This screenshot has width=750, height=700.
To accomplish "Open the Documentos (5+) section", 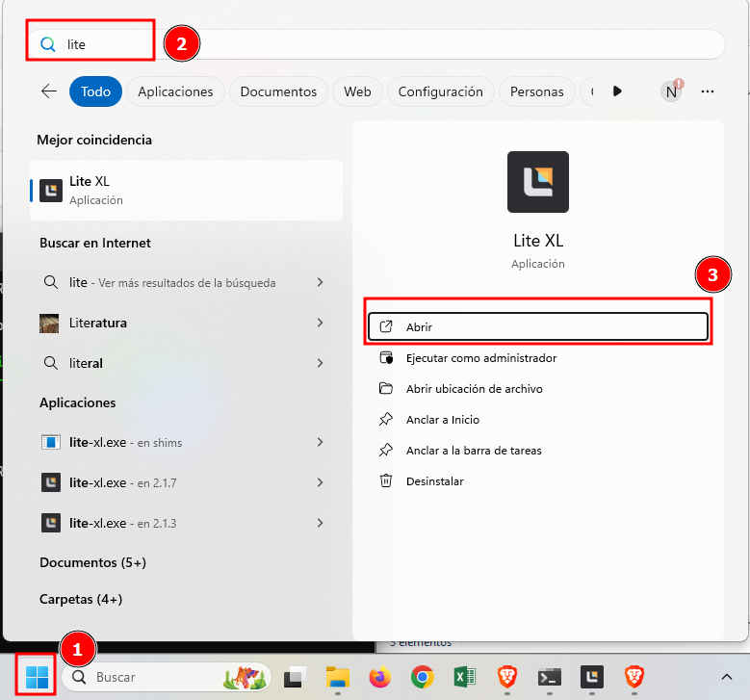I will click(92, 562).
